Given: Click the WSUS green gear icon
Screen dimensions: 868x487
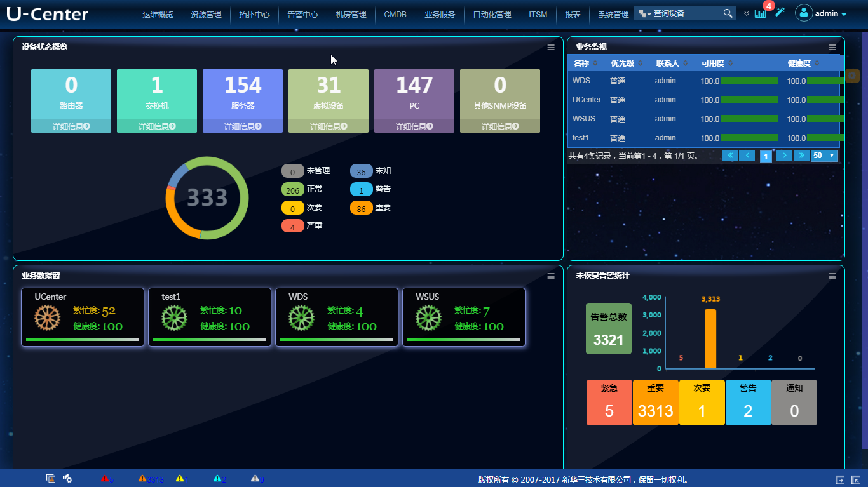Looking at the screenshot, I should 428,318.
